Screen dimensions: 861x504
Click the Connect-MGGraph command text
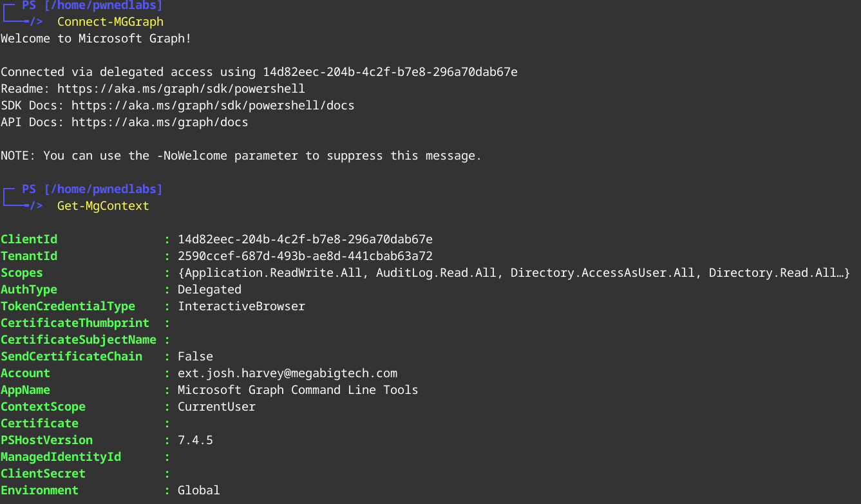tap(110, 22)
